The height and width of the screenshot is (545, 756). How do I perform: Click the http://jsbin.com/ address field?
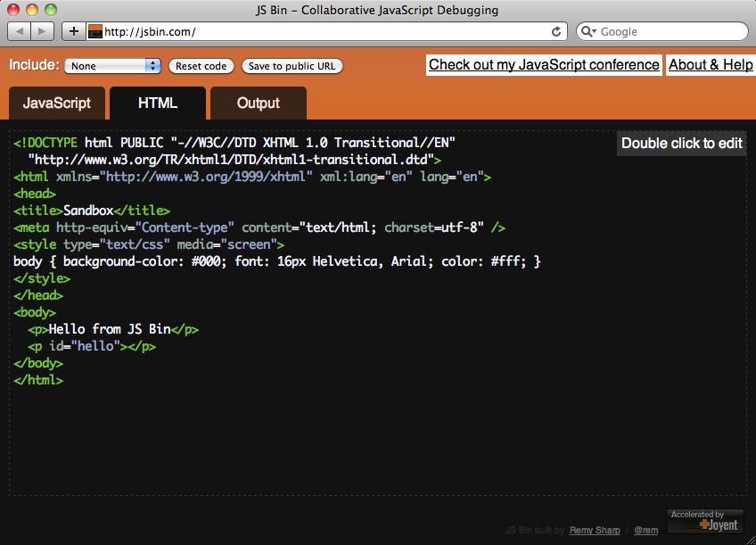(x=325, y=32)
